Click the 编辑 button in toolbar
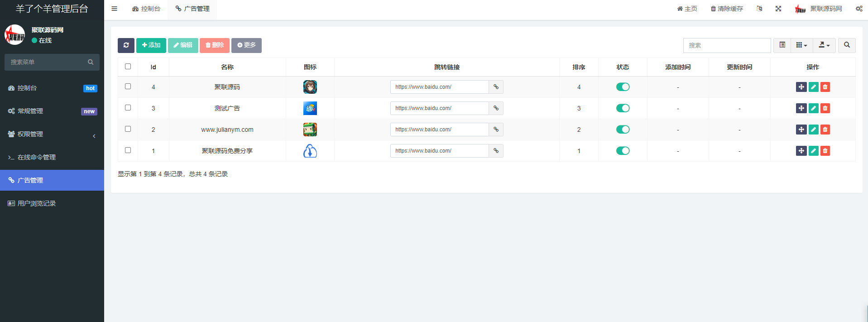 tap(183, 45)
